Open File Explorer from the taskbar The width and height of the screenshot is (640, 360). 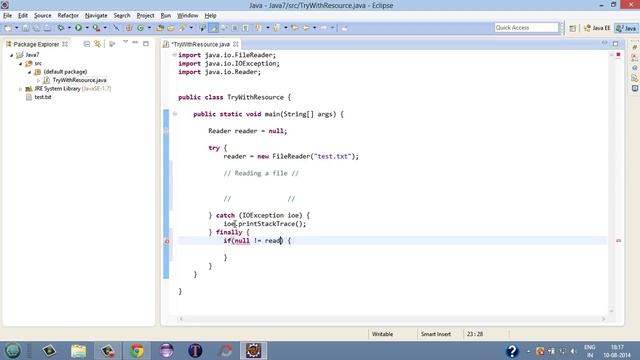click(79, 351)
